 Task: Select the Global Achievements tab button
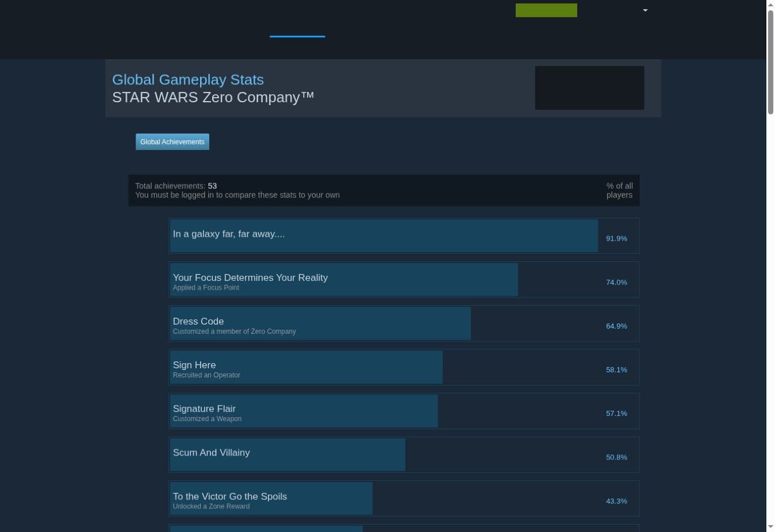(172, 142)
